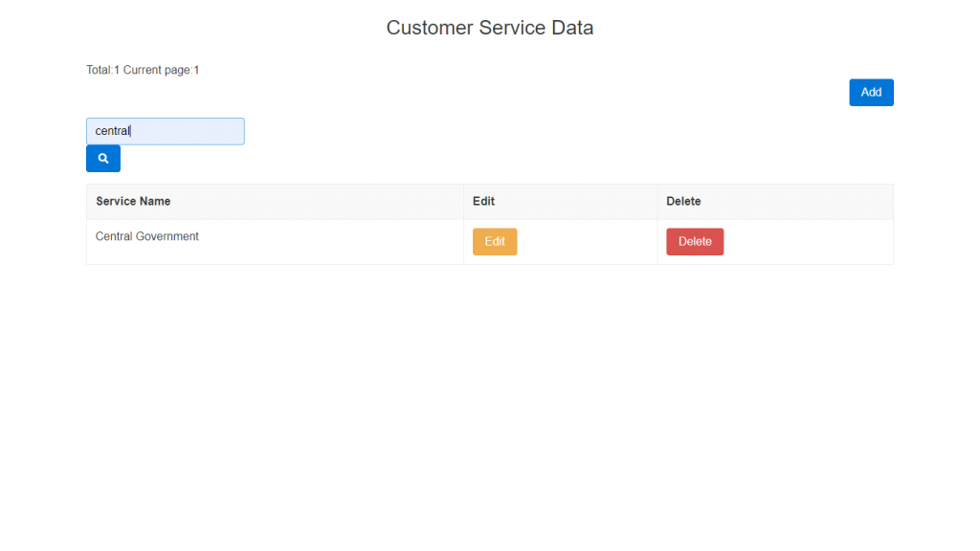Click the magnifying glass search button
980x551 pixels.
pyautogui.click(x=103, y=159)
